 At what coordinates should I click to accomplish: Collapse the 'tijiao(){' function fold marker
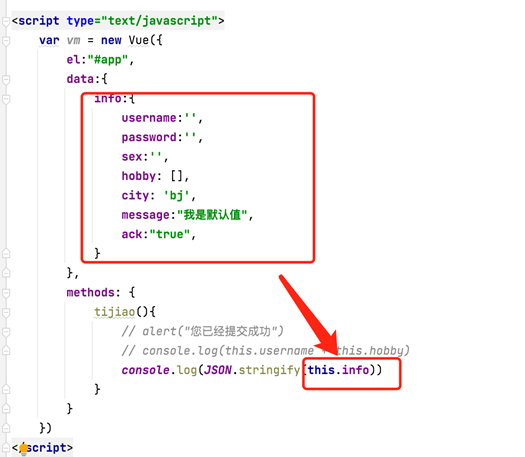(x=6, y=313)
